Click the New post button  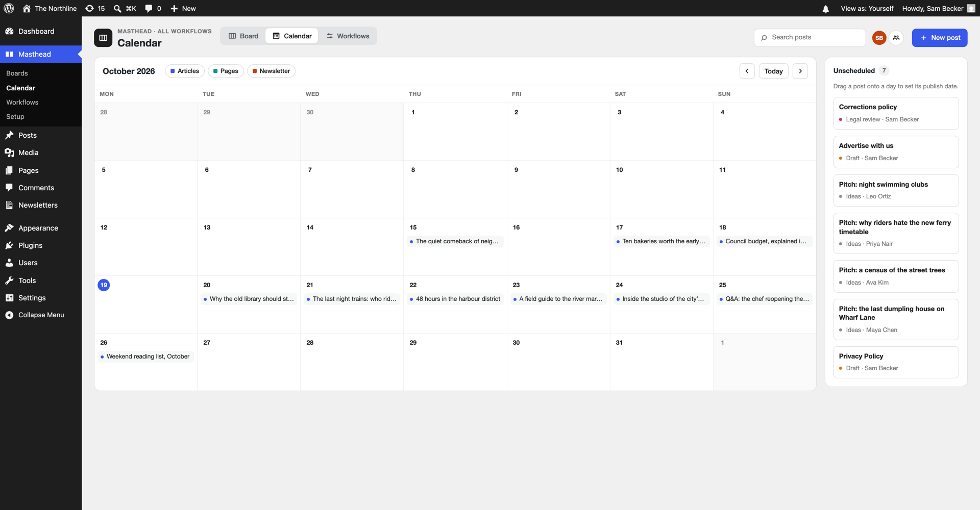[940, 38]
